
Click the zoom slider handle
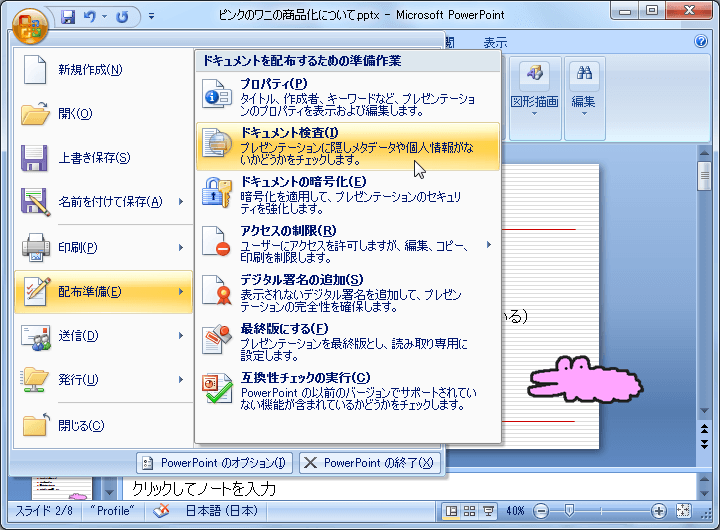tap(569, 511)
